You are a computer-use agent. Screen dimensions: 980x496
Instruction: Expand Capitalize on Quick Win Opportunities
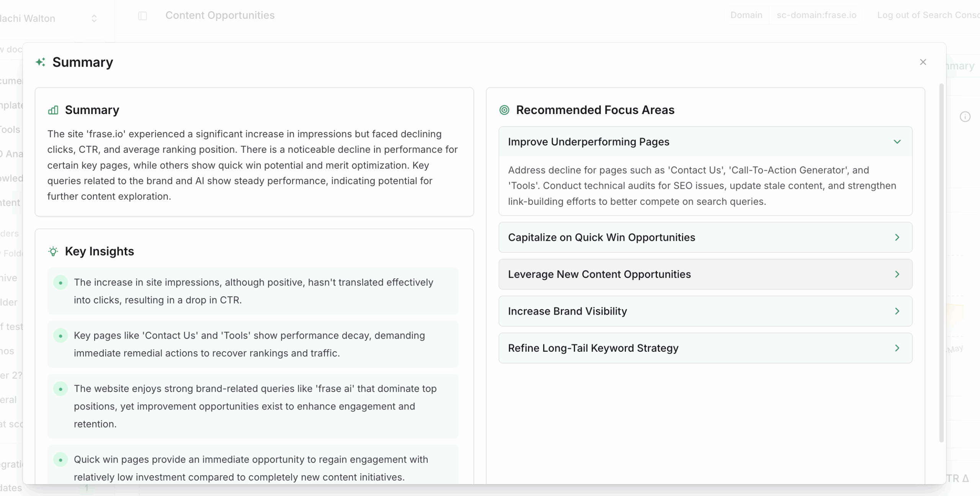(x=706, y=237)
